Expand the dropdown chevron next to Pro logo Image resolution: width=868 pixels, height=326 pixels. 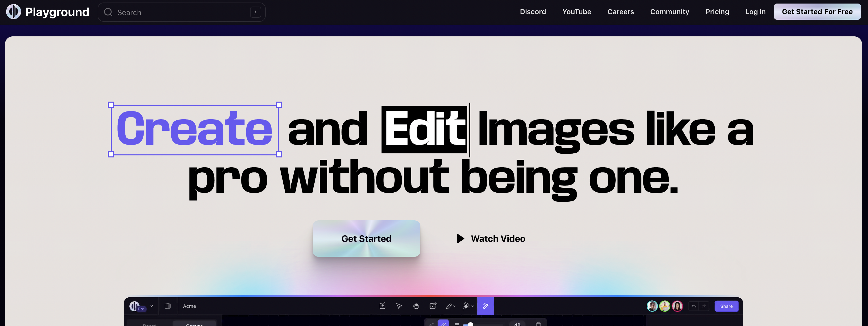point(151,306)
